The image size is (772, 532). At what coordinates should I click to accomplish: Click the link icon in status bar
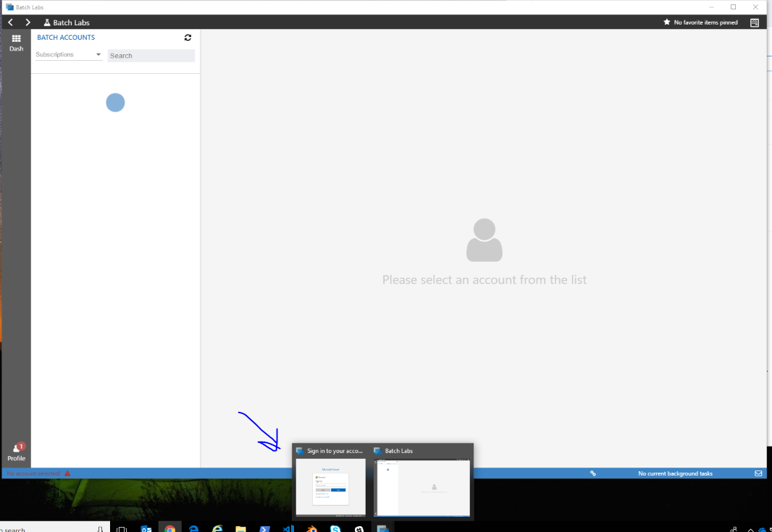point(593,473)
